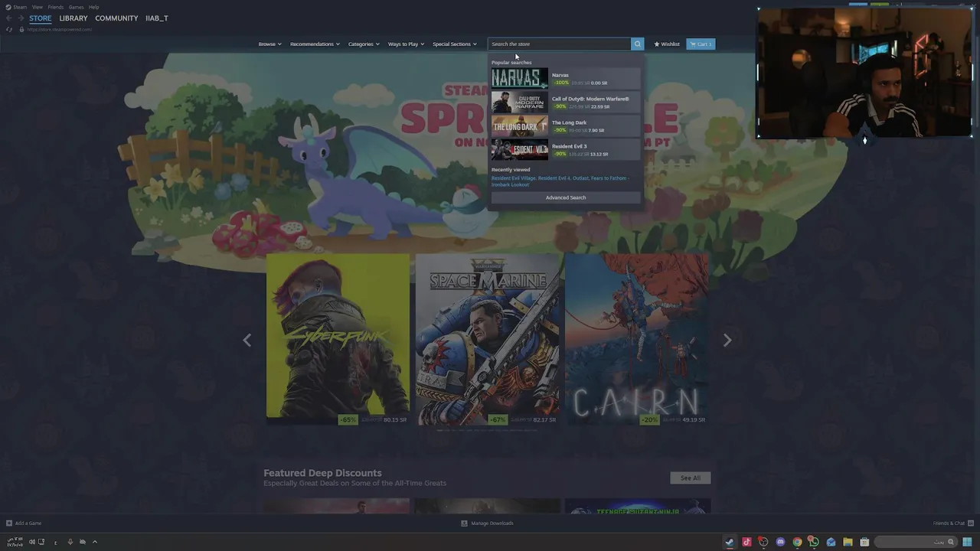This screenshot has width=980, height=551.
Task: Open TikTok from the taskbar
Action: pos(746,542)
